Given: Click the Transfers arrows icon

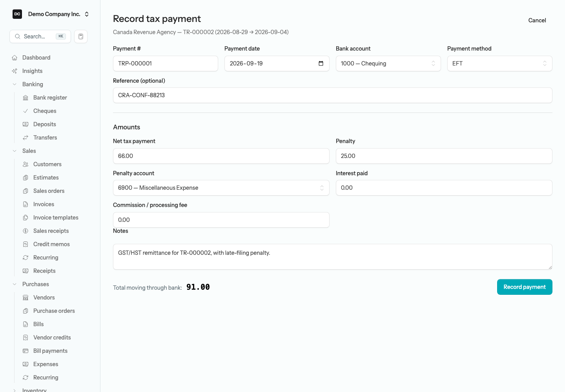Looking at the screenshot, I should pyautogui.click(x=26, y=138).
